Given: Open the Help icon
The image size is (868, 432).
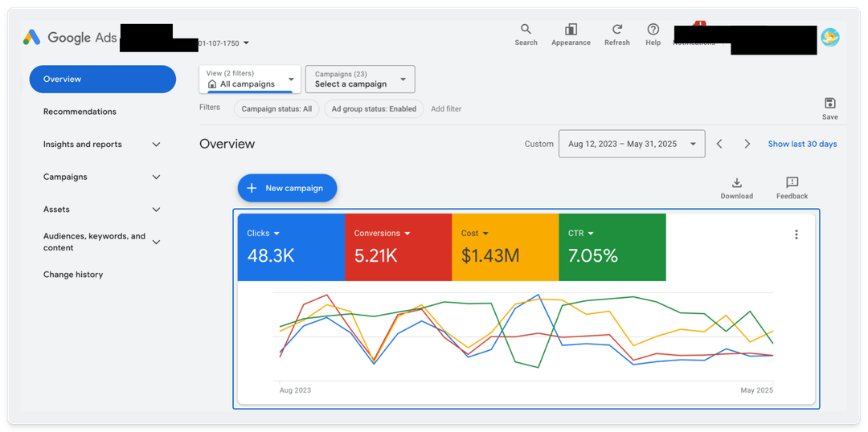Looking at the screenshot, I should (653, 29).
